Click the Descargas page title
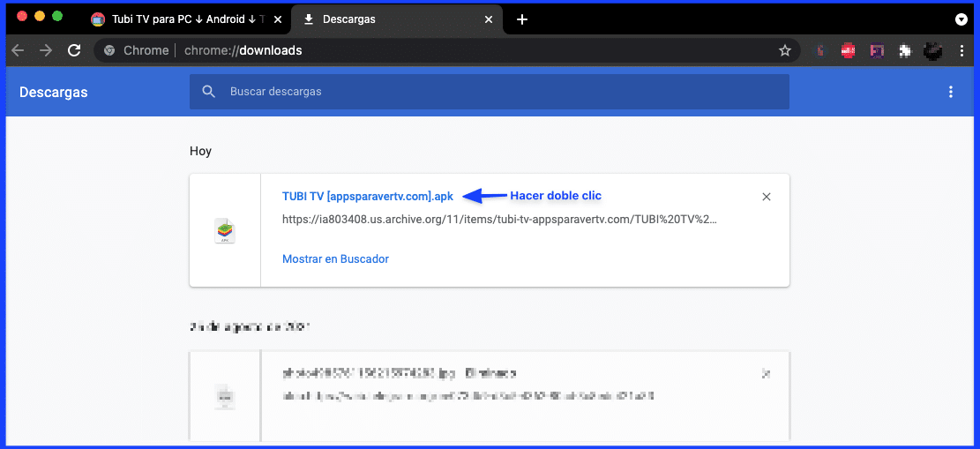The height and width of the screenshot is (449, 980). (x=54, y=93)
